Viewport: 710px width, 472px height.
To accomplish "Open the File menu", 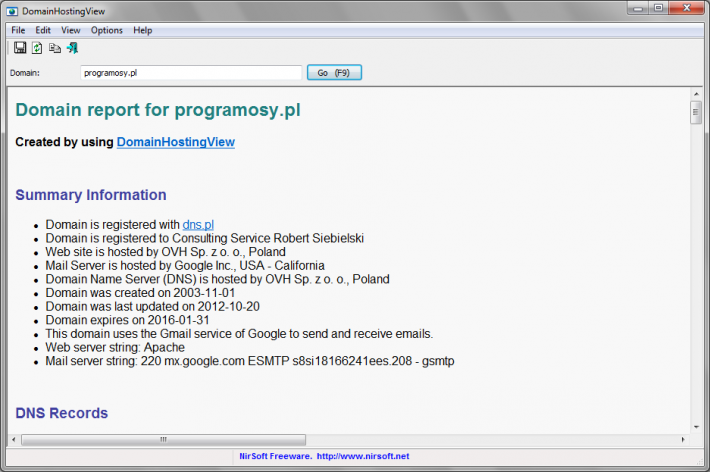I will 18,30.
